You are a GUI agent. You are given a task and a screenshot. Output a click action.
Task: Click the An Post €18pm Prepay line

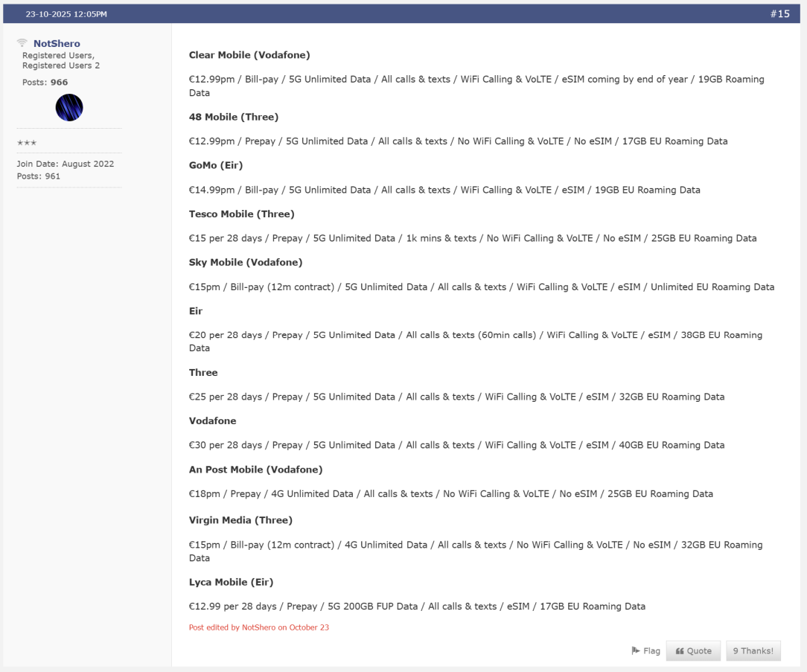point(451,494)
